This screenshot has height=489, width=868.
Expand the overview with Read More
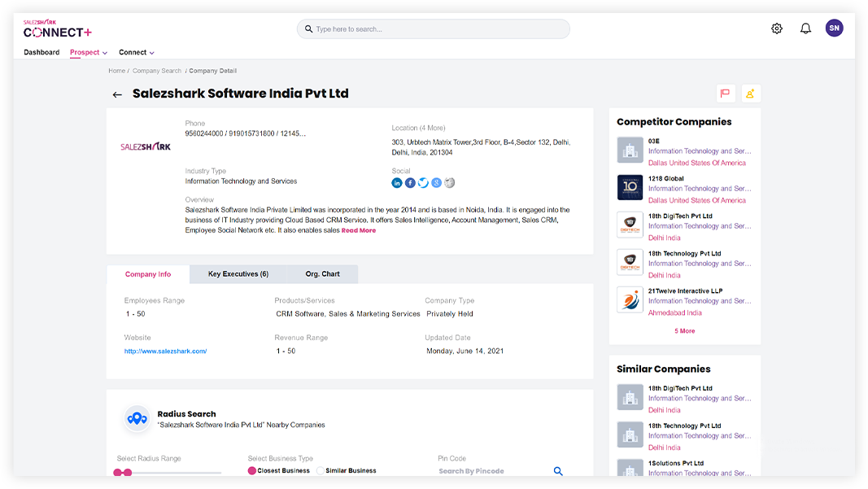(359, 230)
